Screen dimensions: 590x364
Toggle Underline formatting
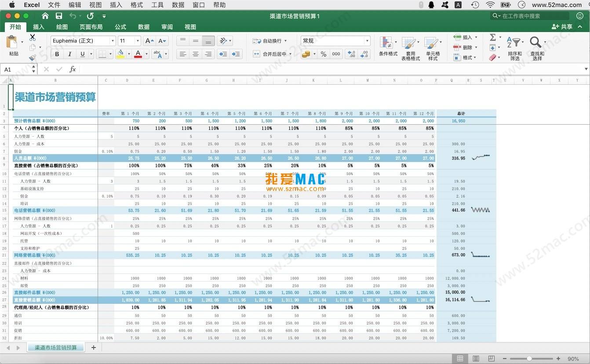coord(83,54)
